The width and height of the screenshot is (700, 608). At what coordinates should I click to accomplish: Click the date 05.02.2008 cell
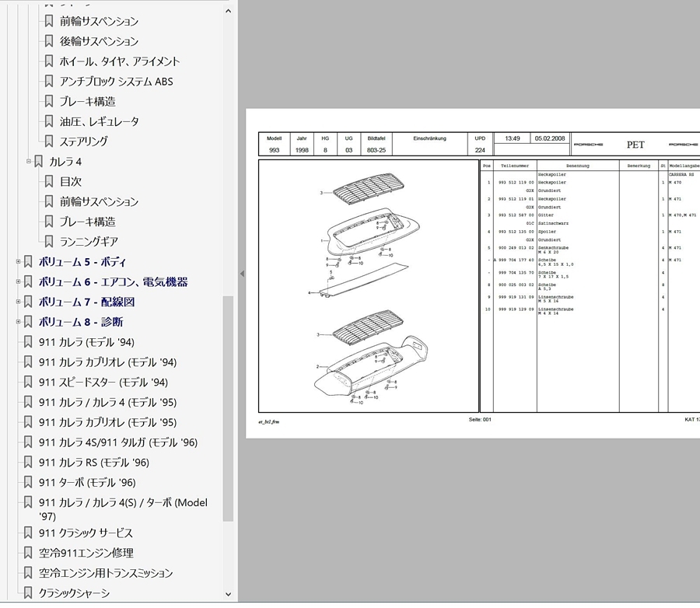(550, 138)
